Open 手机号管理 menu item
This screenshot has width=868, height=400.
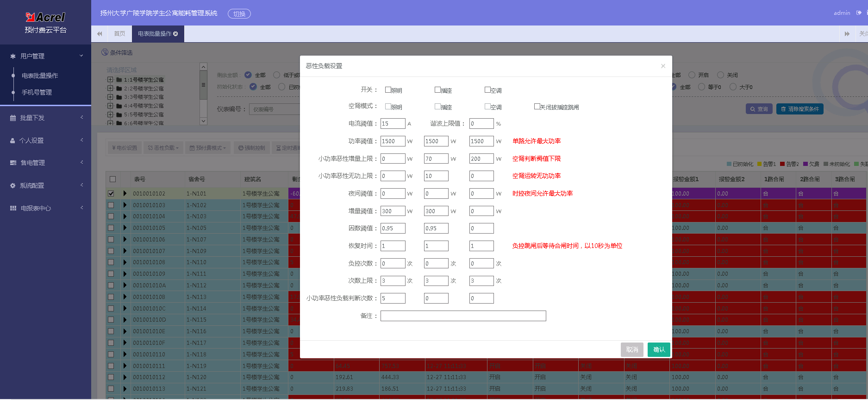point(37,92)
